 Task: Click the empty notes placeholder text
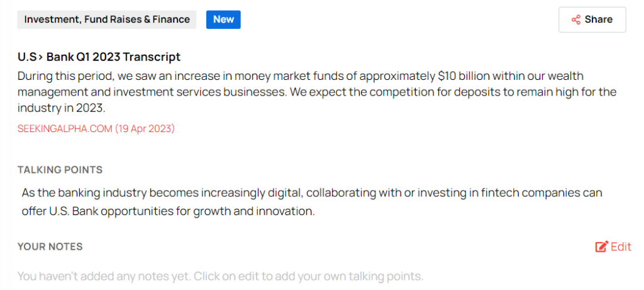pyautogui.click(x=220, y=276)
